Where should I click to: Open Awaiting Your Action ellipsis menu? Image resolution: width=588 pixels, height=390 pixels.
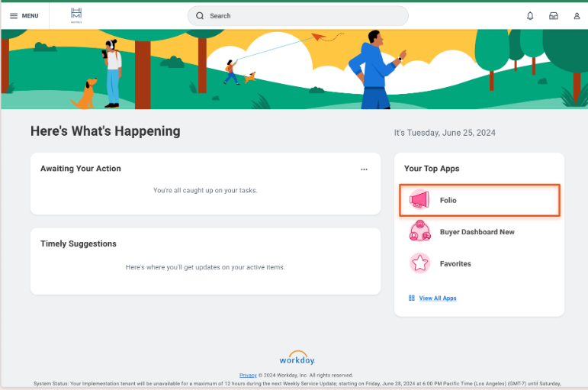(x=364, y=169)
